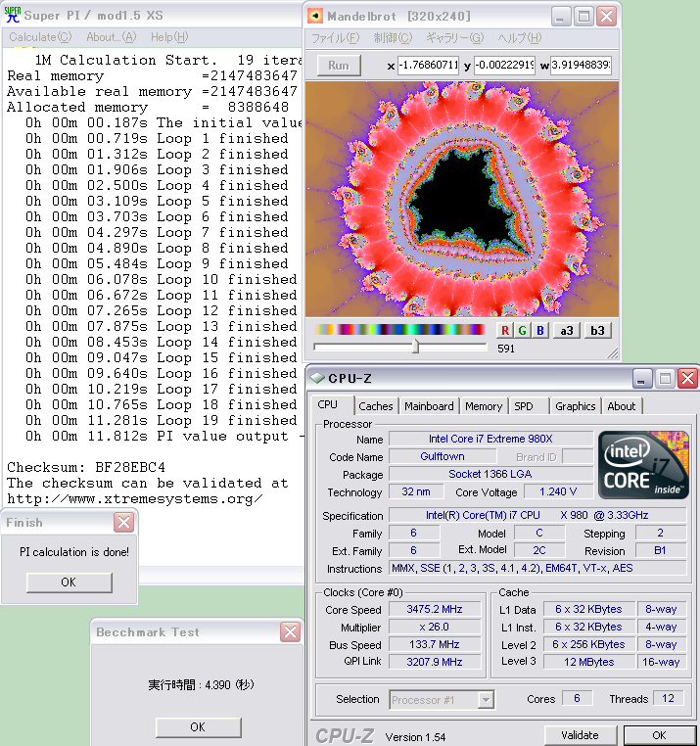
Task: Click the Threads 12 value
Action: click(668, 698)
